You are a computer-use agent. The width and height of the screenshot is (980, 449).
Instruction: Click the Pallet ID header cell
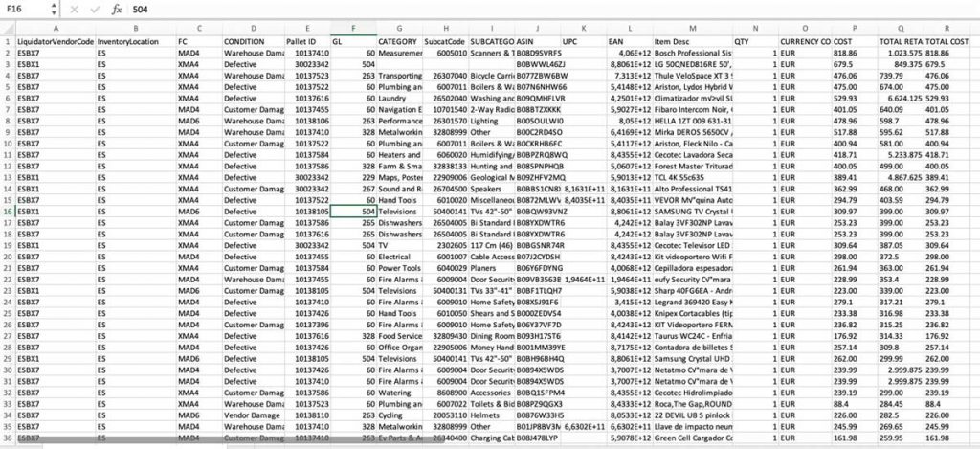307,43
